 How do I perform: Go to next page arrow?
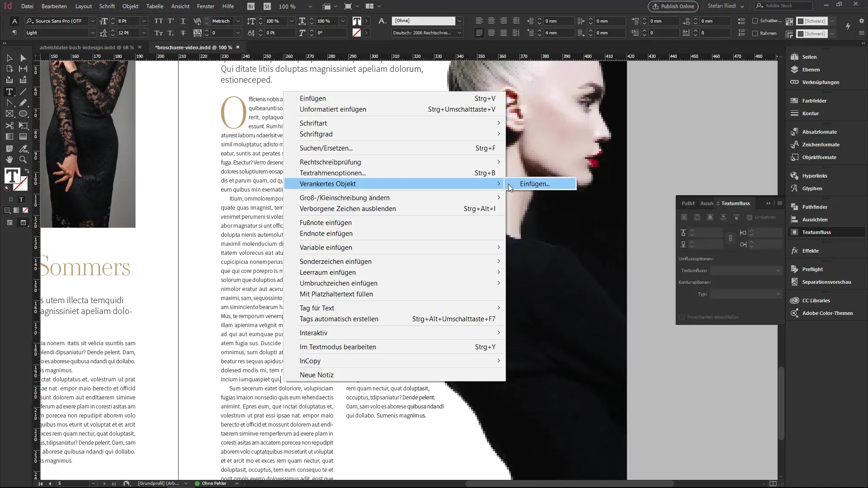point(104,483)
